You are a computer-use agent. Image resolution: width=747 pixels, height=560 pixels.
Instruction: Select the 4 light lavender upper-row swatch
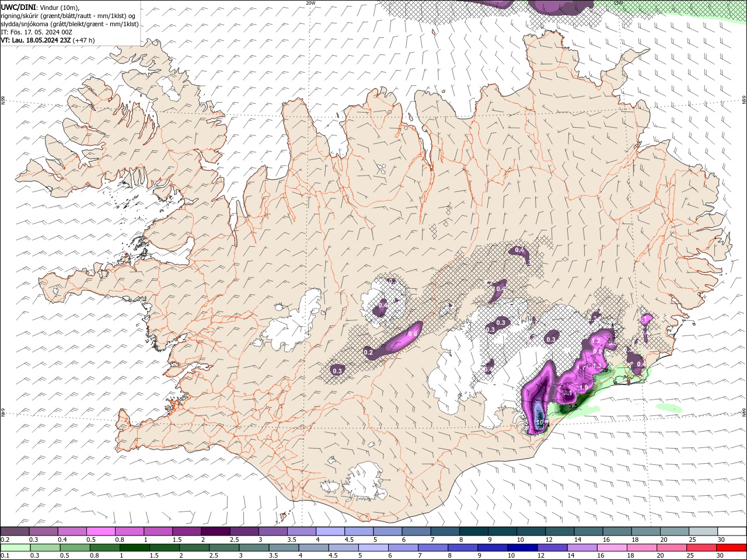(x=330, y=531)
